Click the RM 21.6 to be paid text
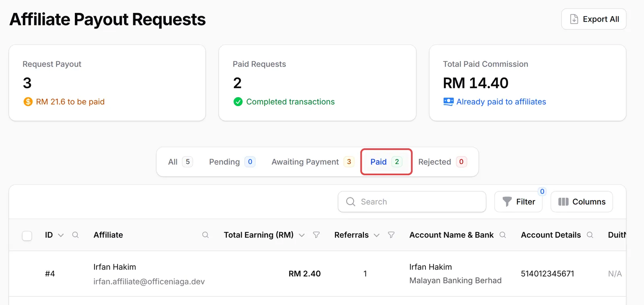The image size is (644, 305). pos(70,102)
